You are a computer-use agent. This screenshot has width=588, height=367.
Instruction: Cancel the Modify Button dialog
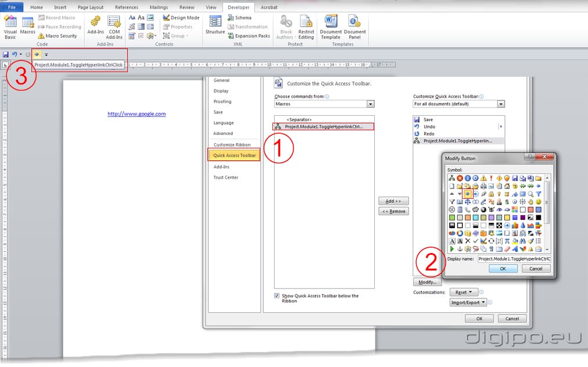point(536,269)
